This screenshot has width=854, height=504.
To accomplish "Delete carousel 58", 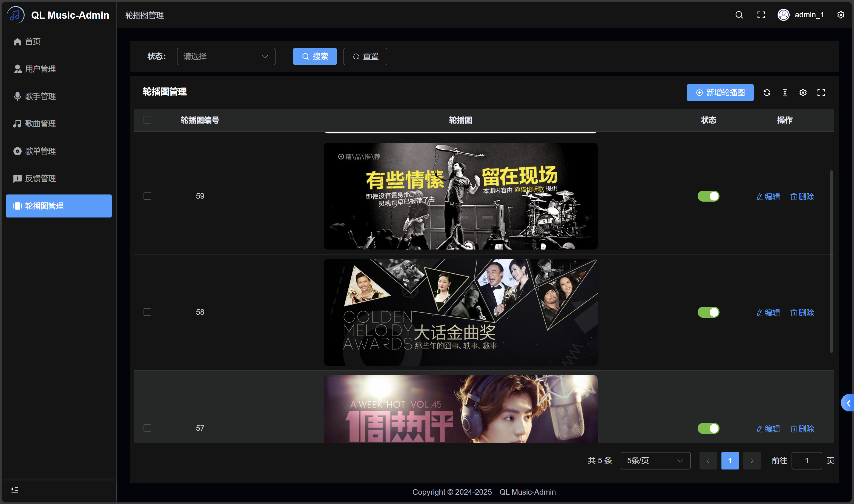I will click(x=802, y=313).
